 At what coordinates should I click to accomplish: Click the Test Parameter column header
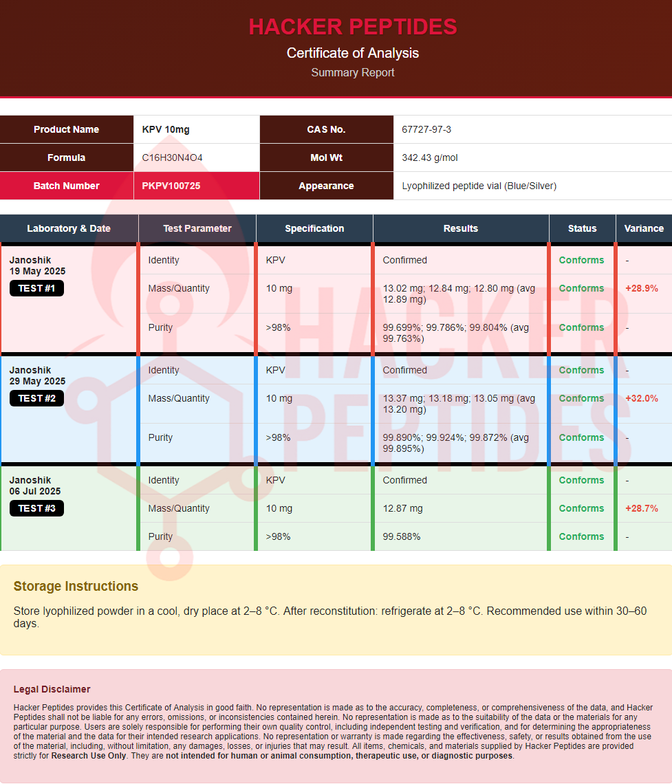click(197, 228)
